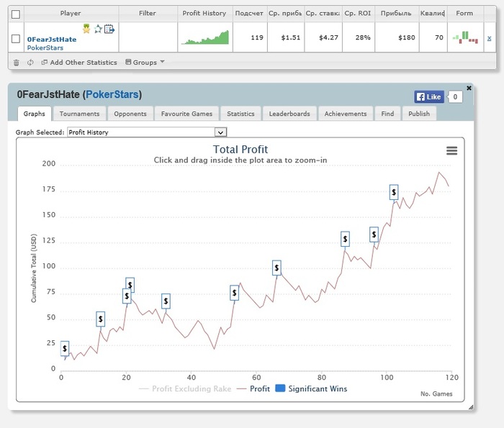504x428 pixels.
Task: Sort by the Profit History column header
Action: (204, 14)
